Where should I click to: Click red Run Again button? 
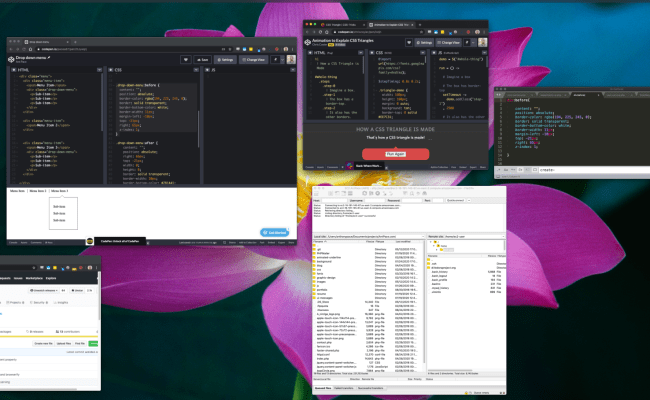[395, 154]
